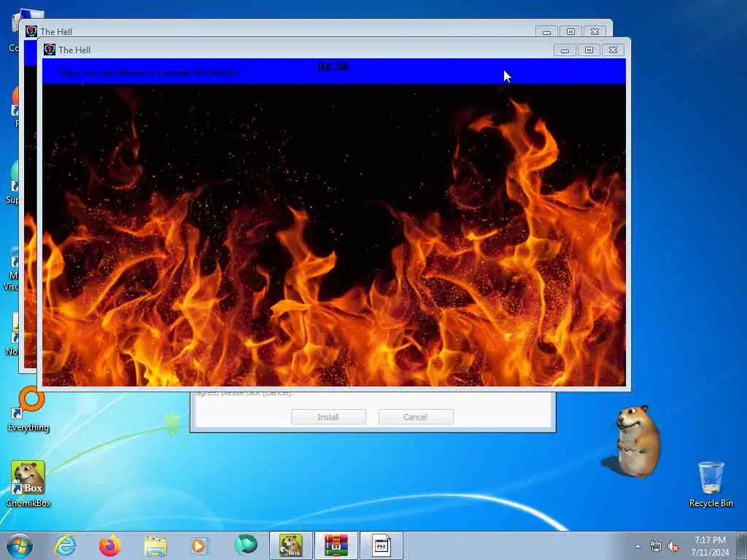Minimize the front The Hell window
747x560 pixels.
point(565,50)
